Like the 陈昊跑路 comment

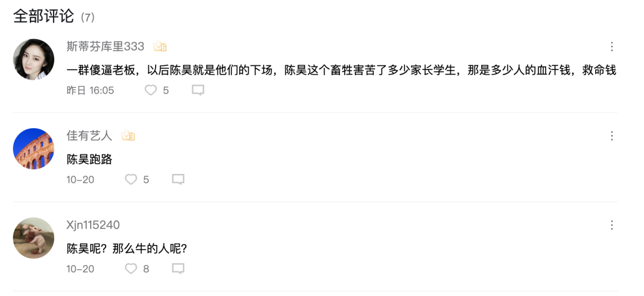pyautogui.click(x=131, y=179)
